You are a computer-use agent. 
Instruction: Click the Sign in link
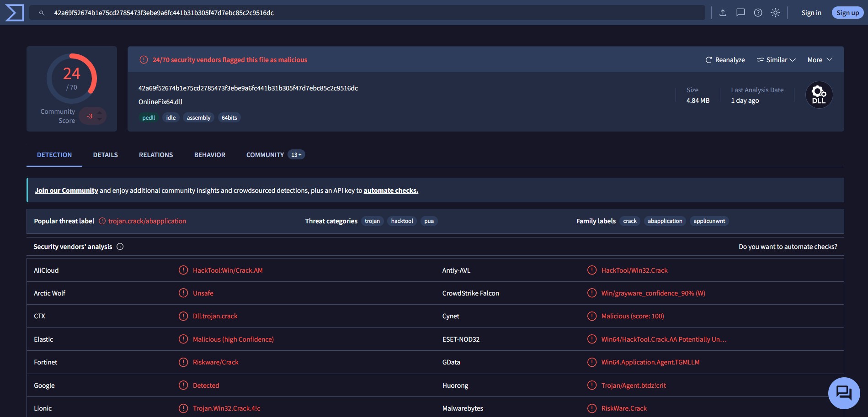(x=811, y=13)
